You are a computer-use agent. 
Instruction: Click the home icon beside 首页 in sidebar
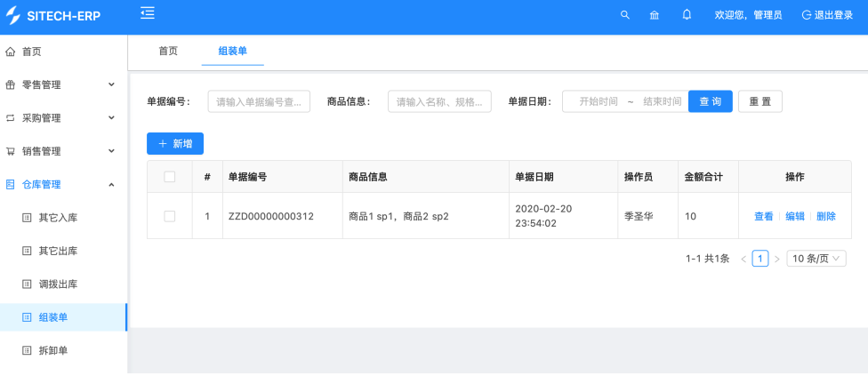click(x=11, y=52)
